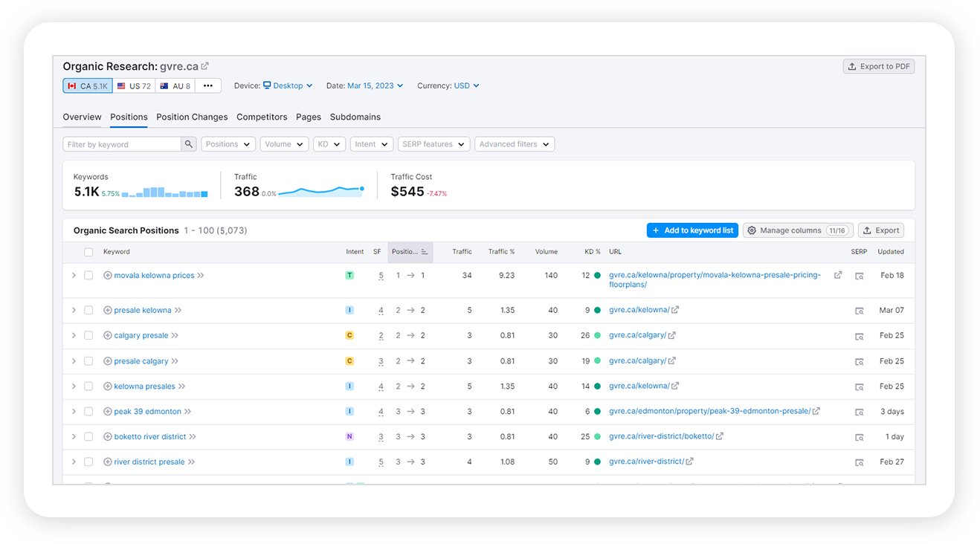Switch to the Pages tab
The height and width of the screenshot is (544, 980).
coord(309,117)
